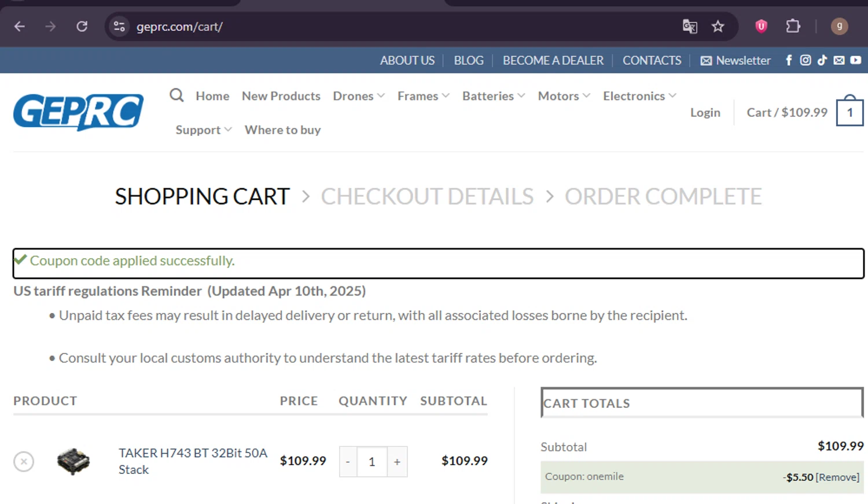Click SHOPPING CART breadcrumb step

[x=202, y=197]
